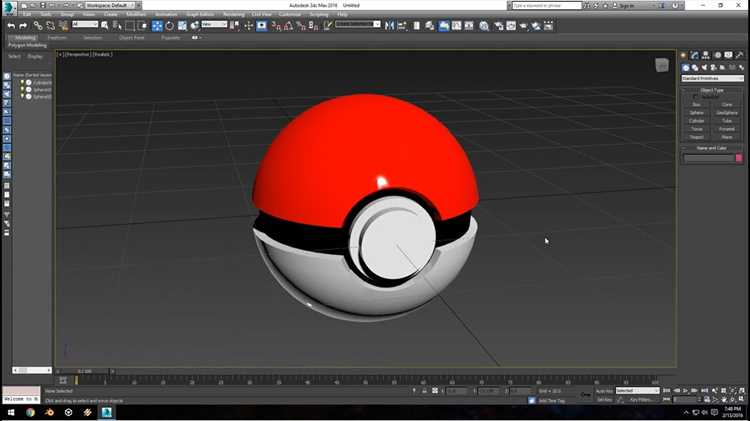Click the Undo arrow in main toolbar
Image resolution: width=750 pixels, height=421 pixels.
click(11, 26)
